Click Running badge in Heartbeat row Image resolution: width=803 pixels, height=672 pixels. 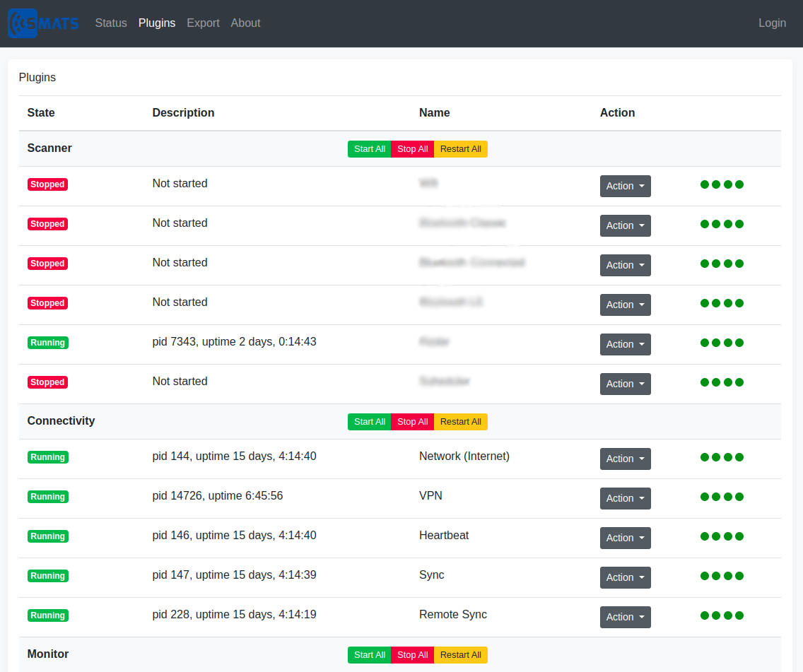click(x=47, y=536)
